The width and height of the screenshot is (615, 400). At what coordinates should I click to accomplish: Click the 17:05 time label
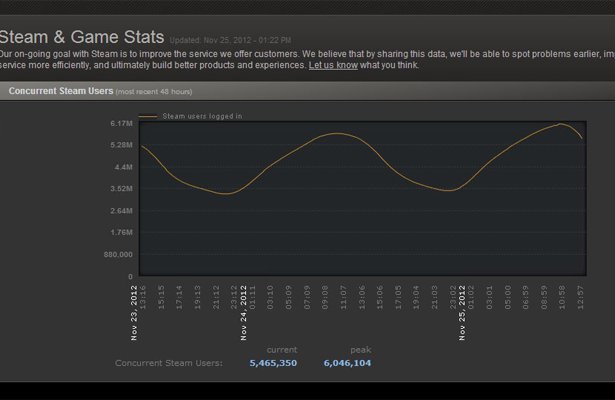point(398,297)
